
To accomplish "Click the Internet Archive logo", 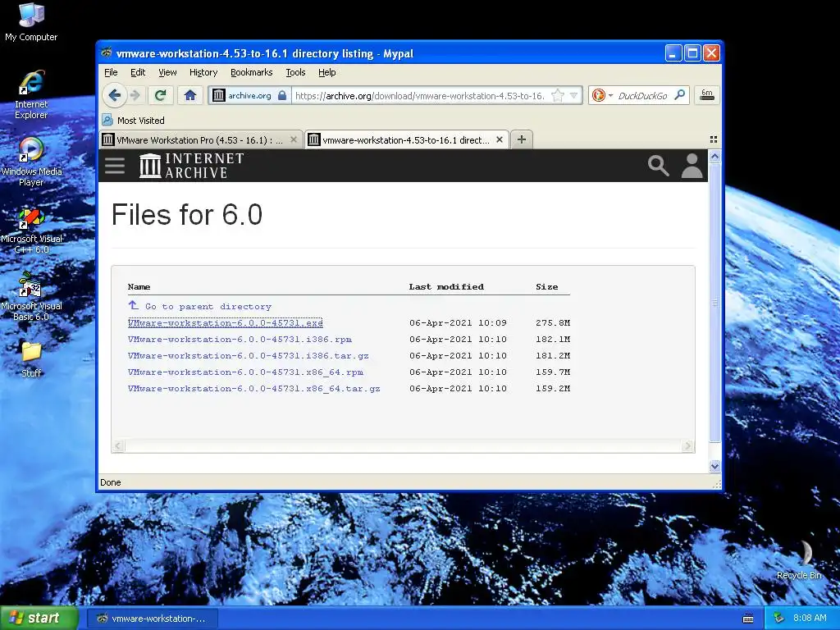I will point(191,166).
